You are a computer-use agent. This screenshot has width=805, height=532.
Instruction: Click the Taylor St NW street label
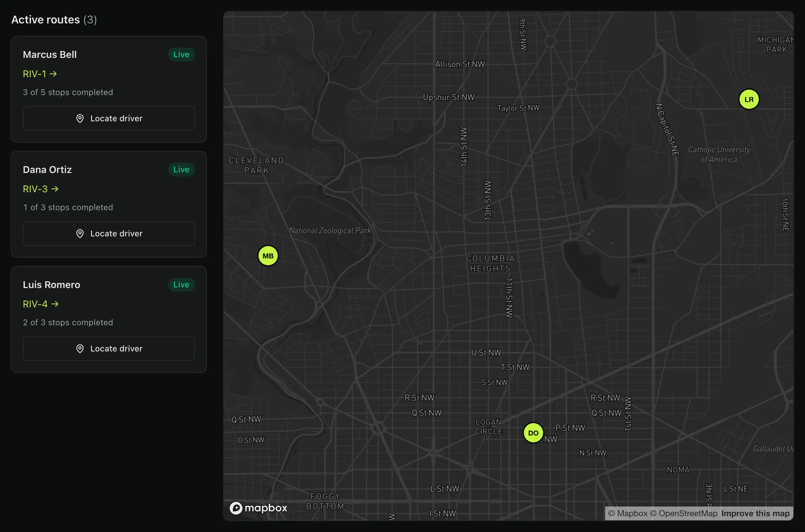[x=518, y=108]
